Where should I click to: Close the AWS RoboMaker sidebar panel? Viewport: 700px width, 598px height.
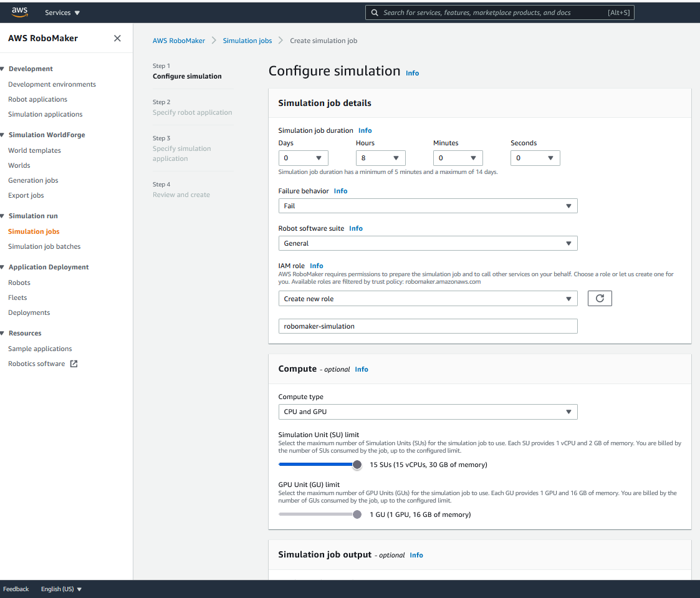[117, 39]
